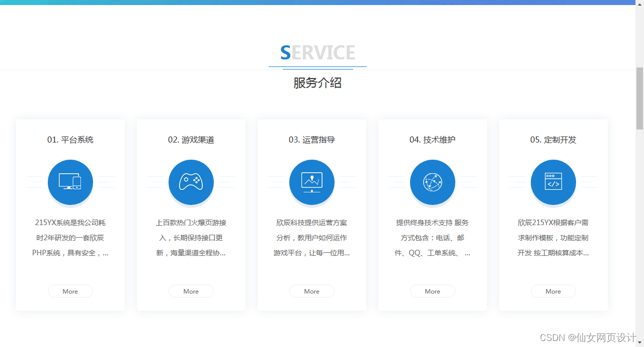Click More on the 运营指导 card
The width and height of the screenshot is (644, 347).
point(312,291)
